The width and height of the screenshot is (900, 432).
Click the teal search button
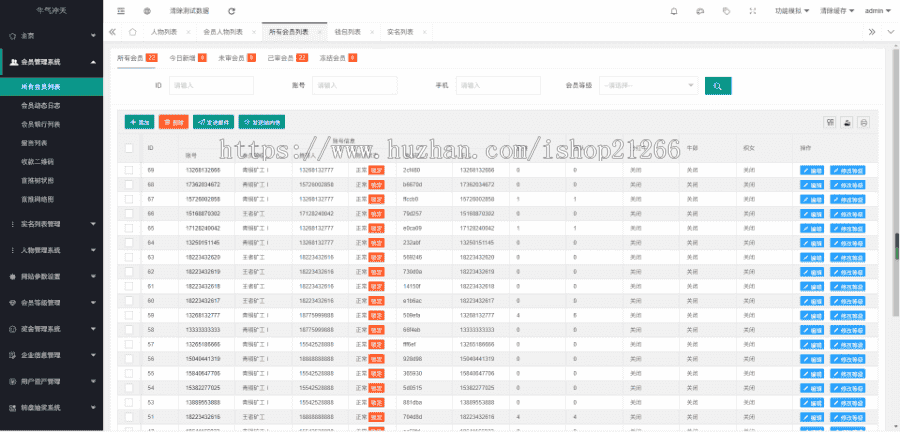718,86
